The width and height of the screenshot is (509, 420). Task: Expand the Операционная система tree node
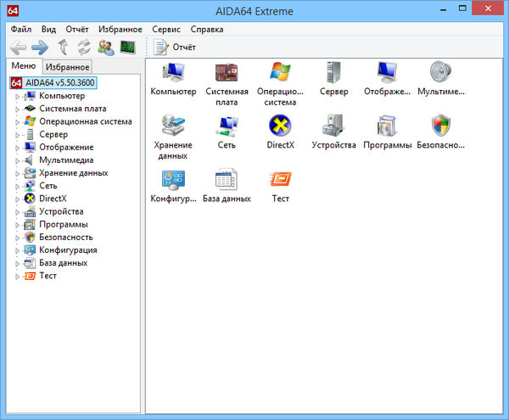16,121
